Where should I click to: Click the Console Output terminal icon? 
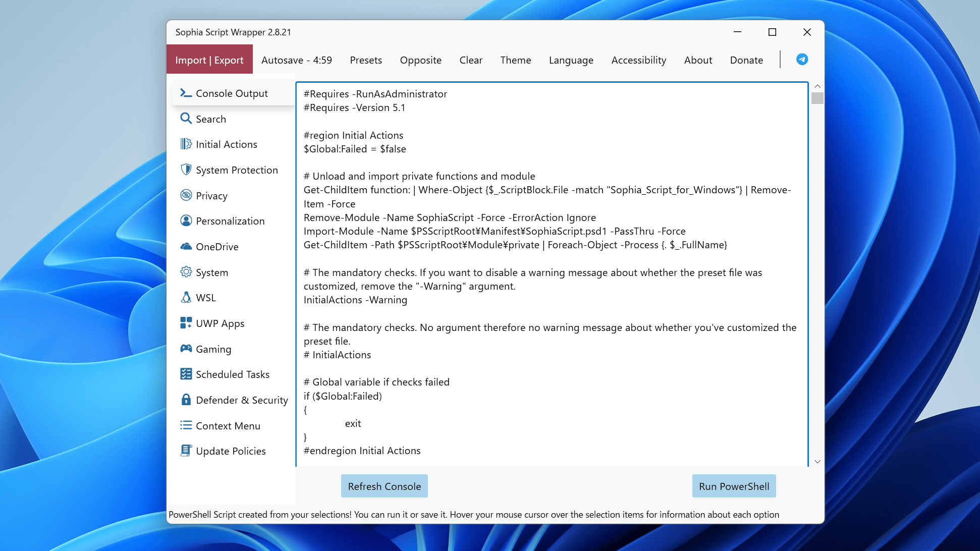[186, 93]
